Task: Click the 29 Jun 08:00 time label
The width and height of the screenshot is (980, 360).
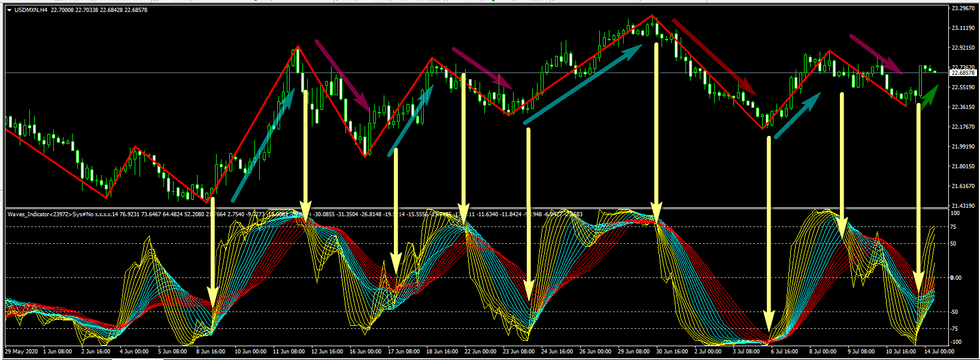Action: point(633,352)
